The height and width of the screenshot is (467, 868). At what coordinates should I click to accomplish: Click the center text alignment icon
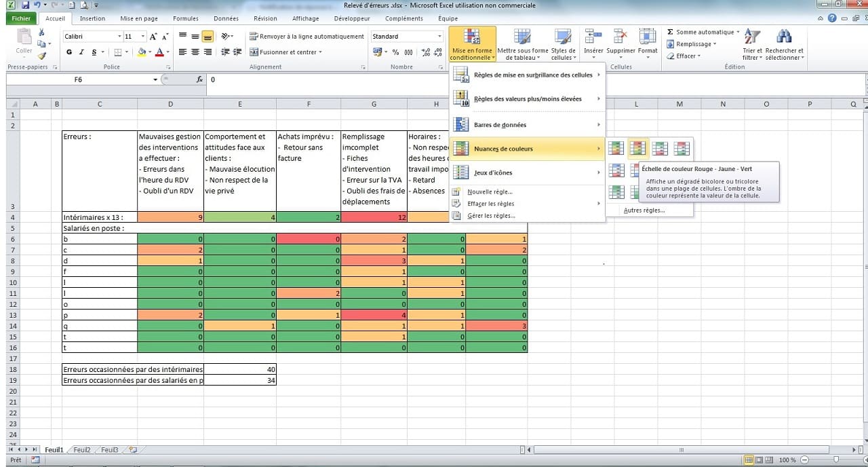[x=195, y=52]
